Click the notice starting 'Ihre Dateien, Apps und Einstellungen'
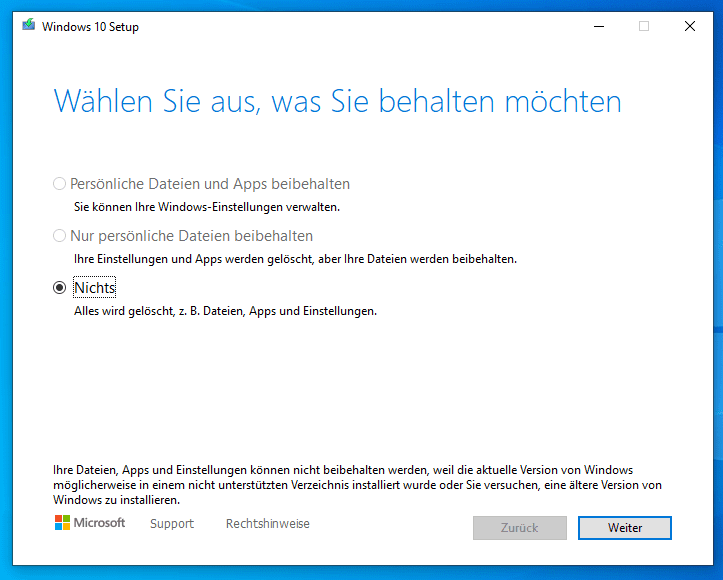Screen dimensions: 723x580 (357, 485)
